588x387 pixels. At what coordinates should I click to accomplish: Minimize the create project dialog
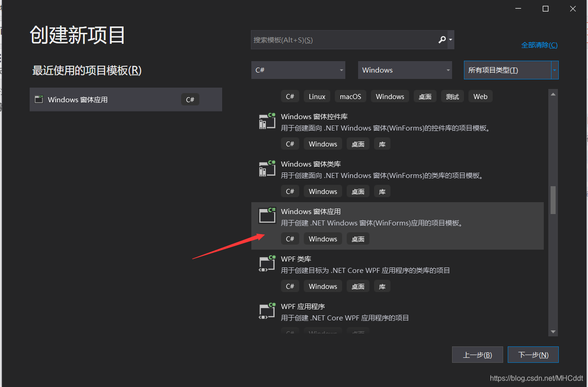tap(518, 9)
